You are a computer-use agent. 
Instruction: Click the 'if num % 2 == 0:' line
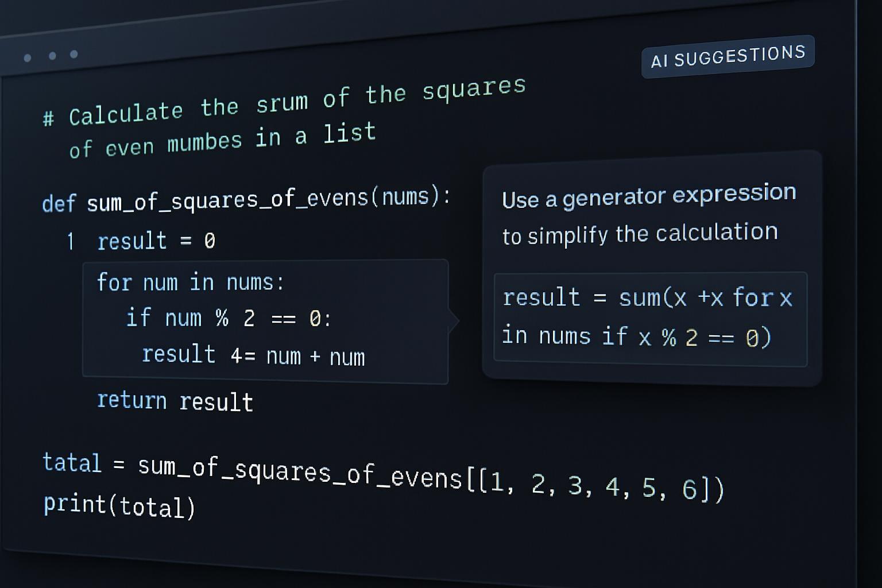pos(229,318)
